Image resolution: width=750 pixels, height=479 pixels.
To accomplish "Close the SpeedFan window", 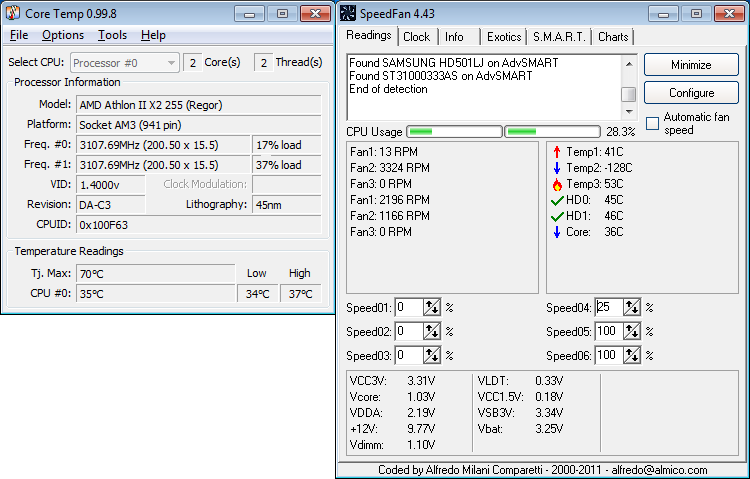I will [x=729, y=14].
